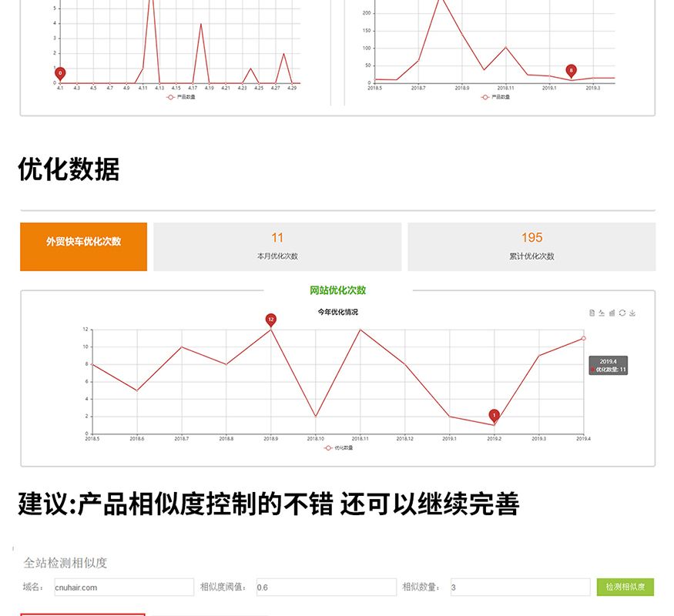
Task: Download chart as image icon
Action: point(632,313)
